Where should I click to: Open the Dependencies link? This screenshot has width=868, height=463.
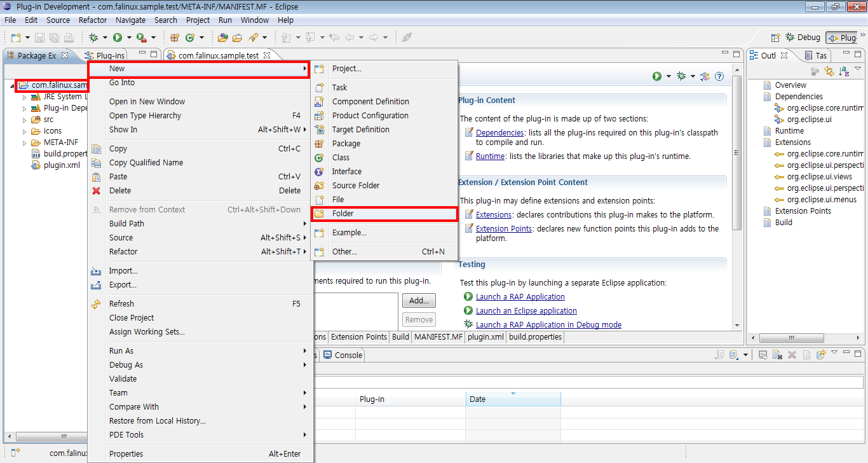499,133
